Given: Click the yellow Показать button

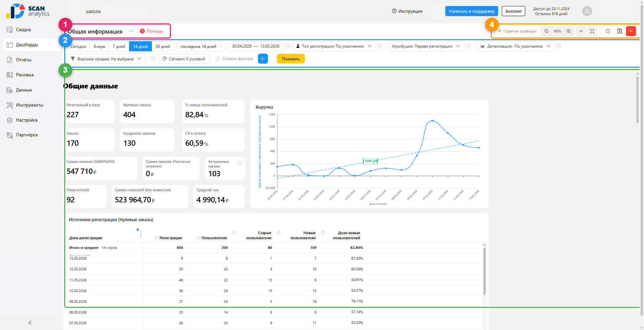Looking at the screenshot, I should click(291, 59).
